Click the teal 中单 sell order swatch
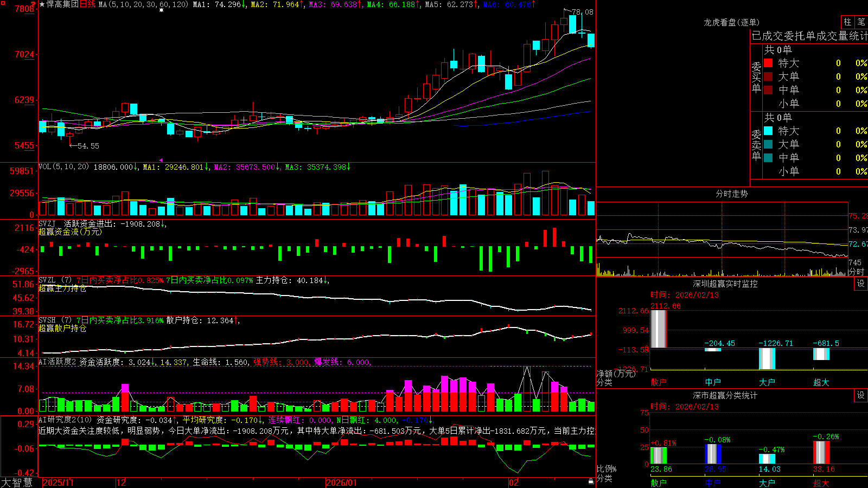This screenshot has width=868, height=488. [768, 158]
